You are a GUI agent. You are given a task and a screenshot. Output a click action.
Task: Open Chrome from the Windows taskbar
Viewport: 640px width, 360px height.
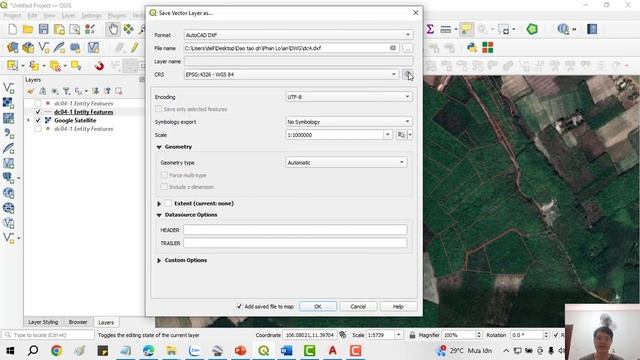pyautogui.click(x=56, y=351)
